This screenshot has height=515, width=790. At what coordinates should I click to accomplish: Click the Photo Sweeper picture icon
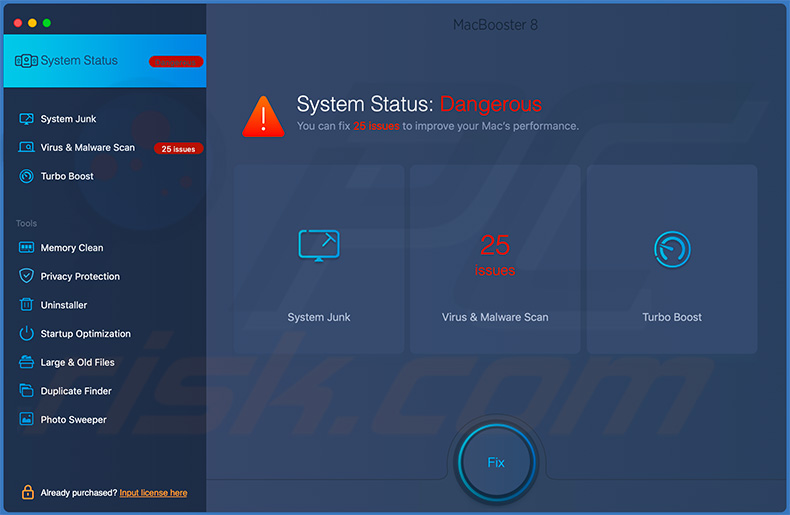click(x=26, y=419)
